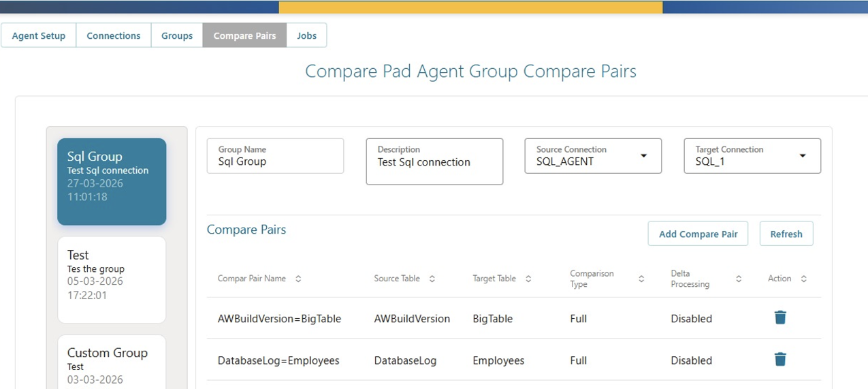Click the Refresh button
The width and height of the screenshot is (868, 389).
pos(786,234)
